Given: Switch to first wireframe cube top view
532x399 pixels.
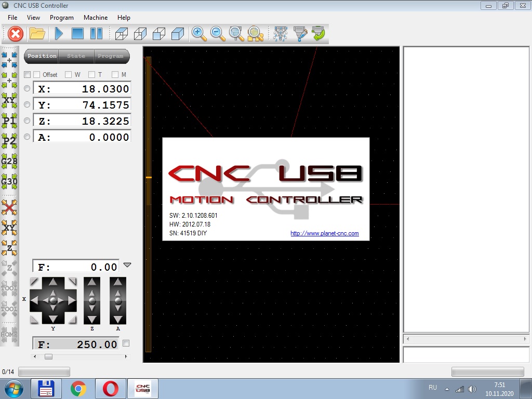Looking at the screenshot, I should (122, 34).
